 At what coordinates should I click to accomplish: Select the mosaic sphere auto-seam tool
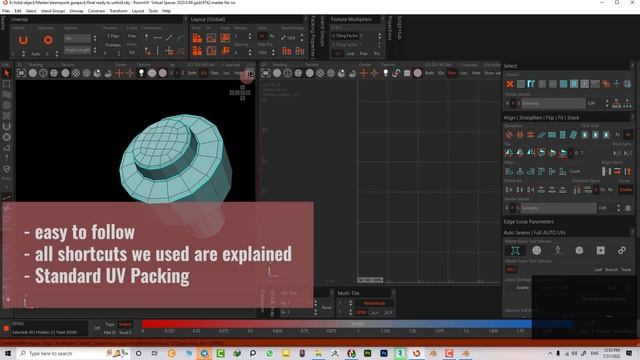[x=536, y=251]
